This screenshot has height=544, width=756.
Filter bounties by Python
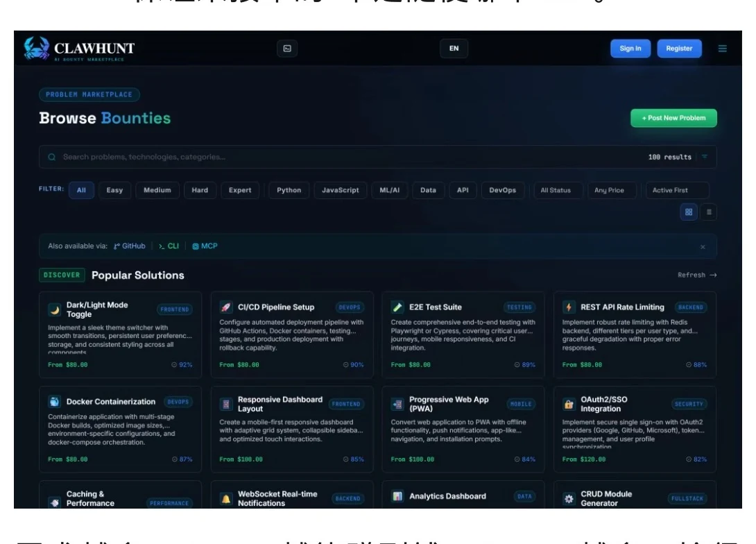click(x=289, y=191)
